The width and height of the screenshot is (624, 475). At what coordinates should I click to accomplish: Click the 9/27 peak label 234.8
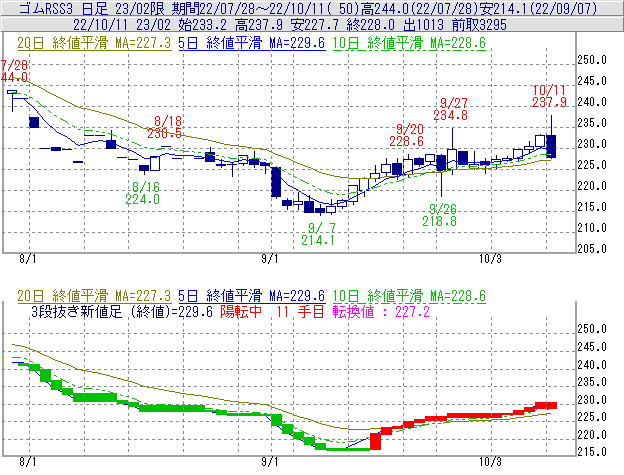[x=455, y=116]
